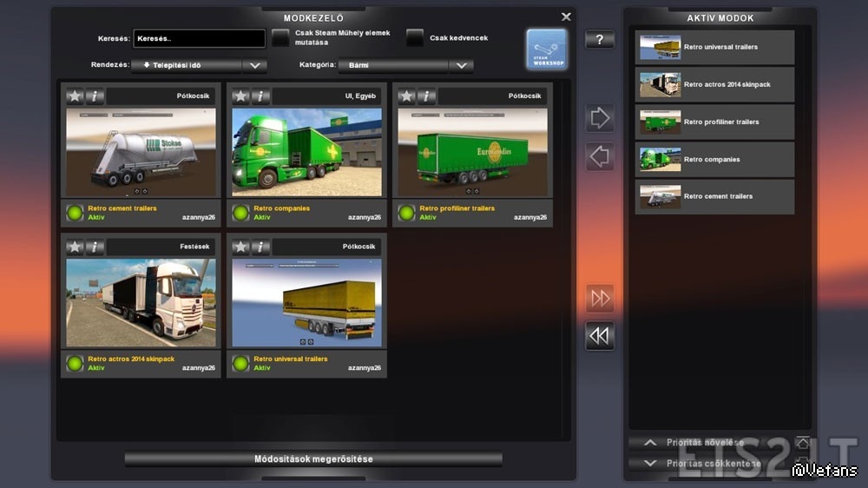
Task: Move mod to top priority icon
Action: (803, 442)
